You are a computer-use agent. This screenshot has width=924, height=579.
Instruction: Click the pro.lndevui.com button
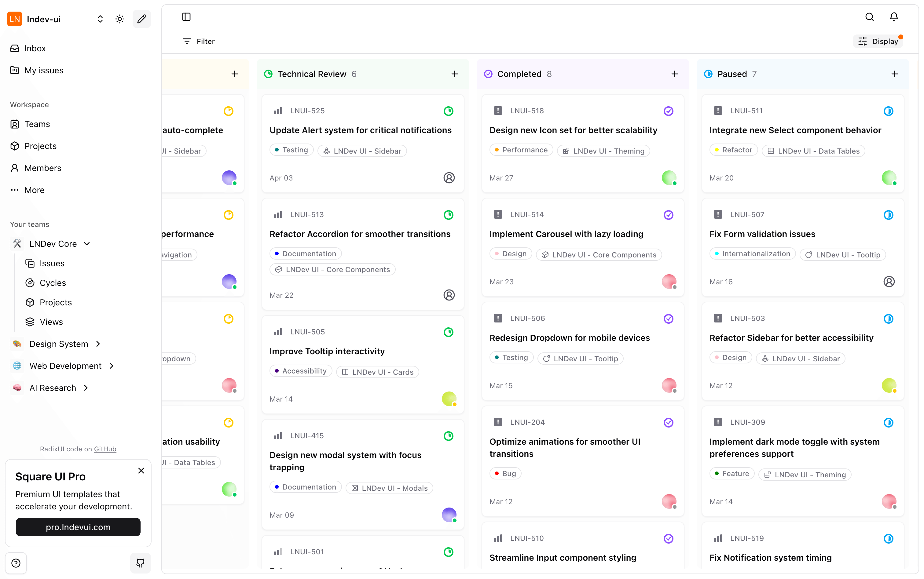[x=78, y=527]
